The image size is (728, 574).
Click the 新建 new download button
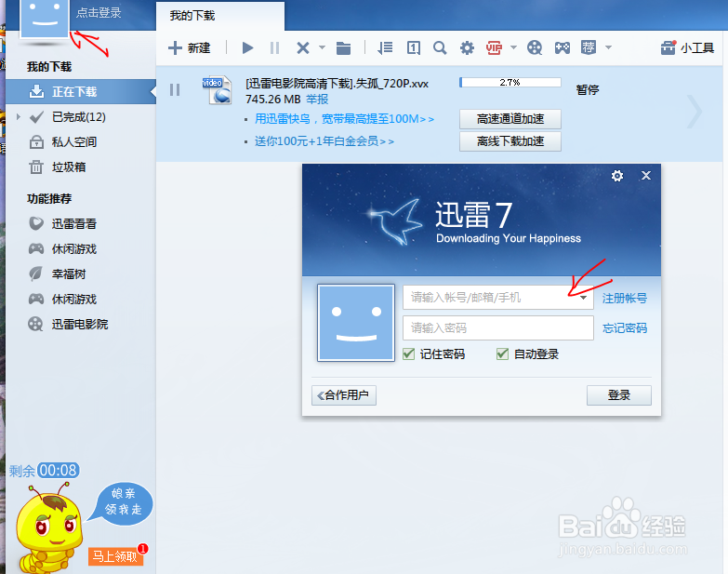tap(190, 47)
